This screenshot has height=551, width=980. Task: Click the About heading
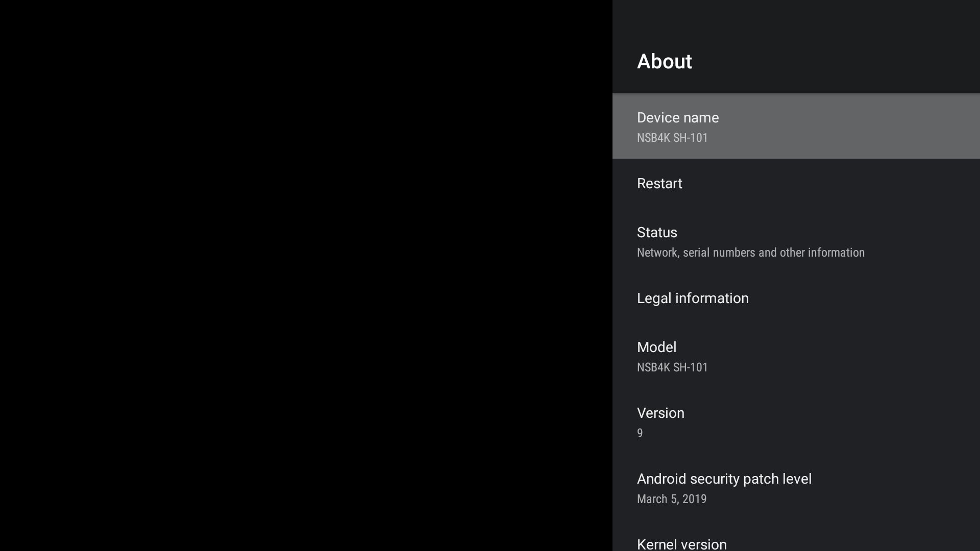click(x=664, y=62)
